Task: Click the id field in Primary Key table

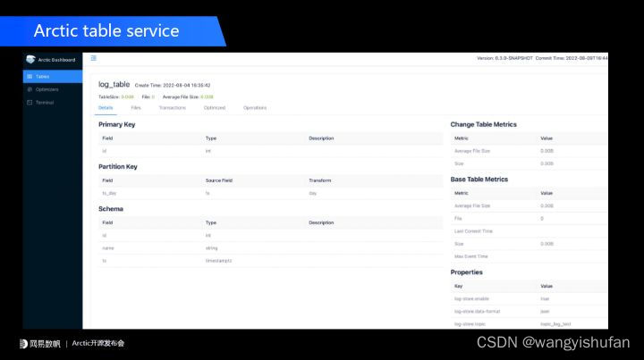Action: 105,151
